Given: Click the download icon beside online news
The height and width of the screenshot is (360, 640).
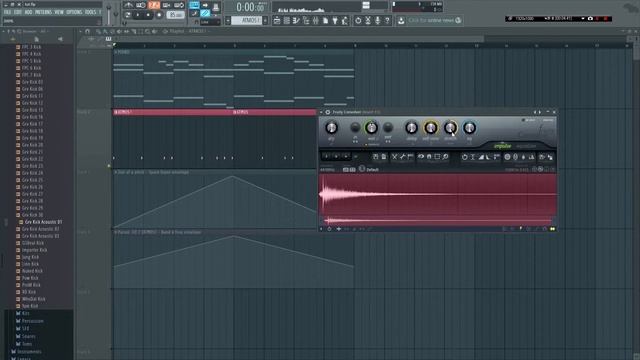Looking at the screenshot, I should [x=401, y=20].
